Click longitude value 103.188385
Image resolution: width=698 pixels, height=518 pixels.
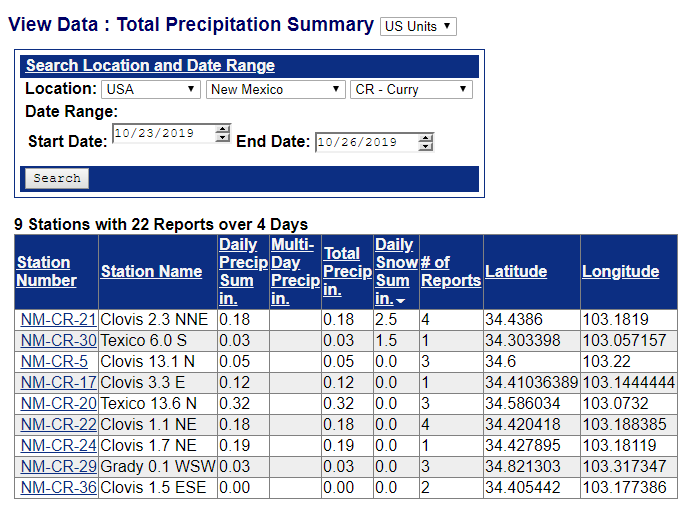(624, 424)
